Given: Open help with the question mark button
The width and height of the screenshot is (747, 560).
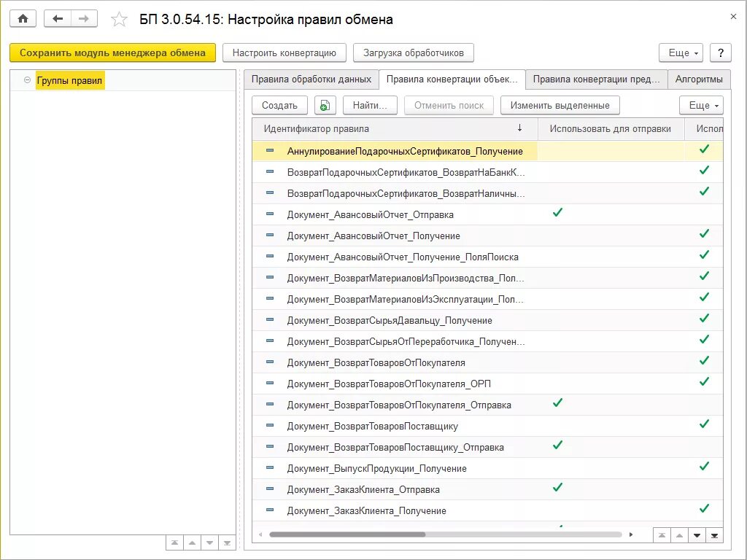Looking at the screenshot, I should pyautogui.click(x=720, y=52).
